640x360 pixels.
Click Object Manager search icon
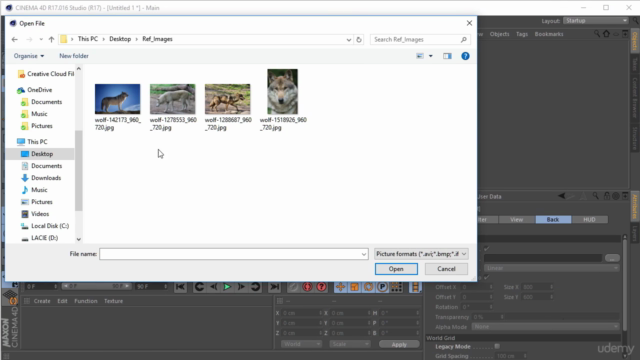click(x=597, y=34)
